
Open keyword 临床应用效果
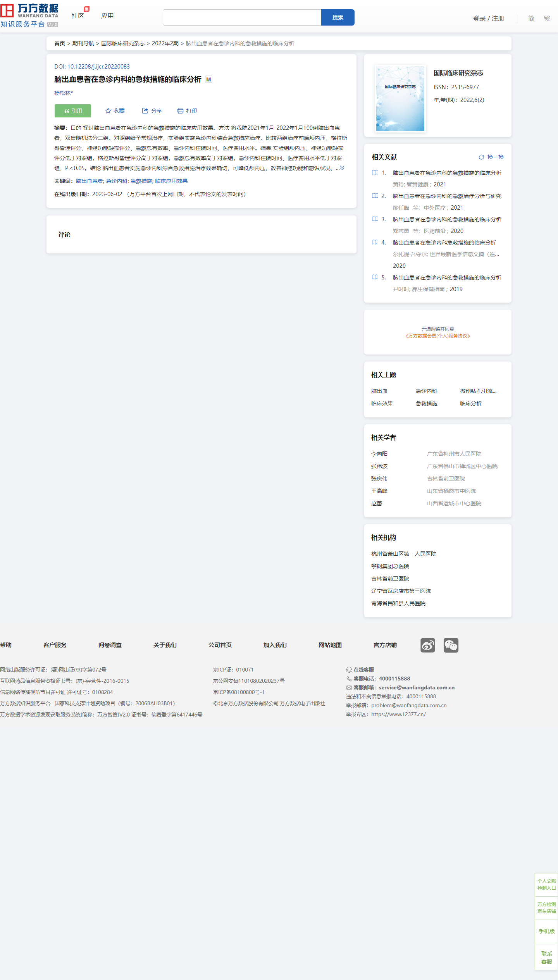pos(171,181)
